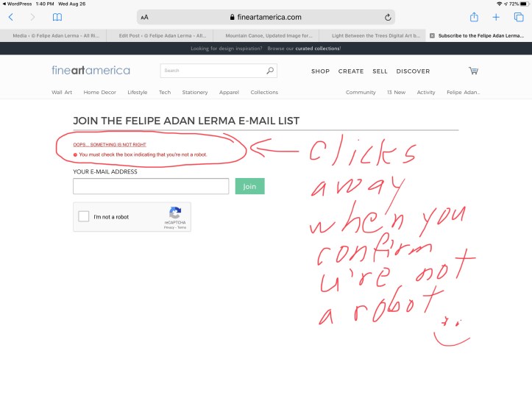This screenshot has height=398, width=532.
Task: Expand the Wall Art category menu
Action: click(x=62, y=93)
